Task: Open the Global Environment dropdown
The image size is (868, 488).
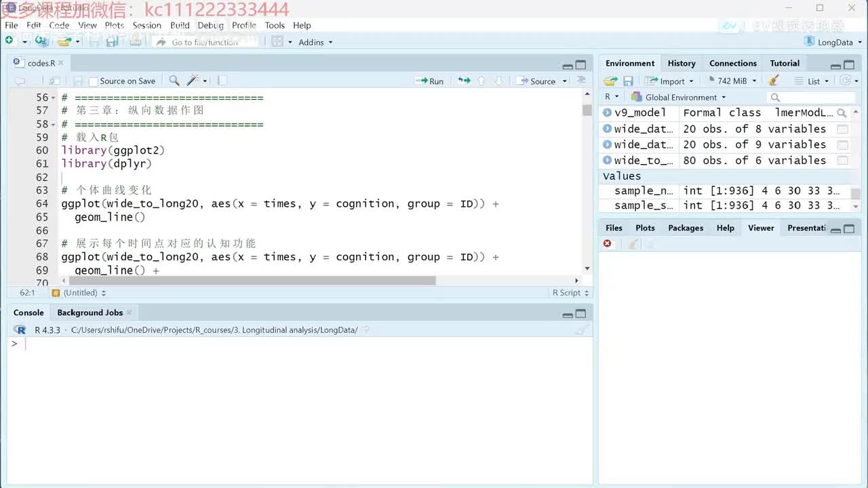Action: (678, 97)
